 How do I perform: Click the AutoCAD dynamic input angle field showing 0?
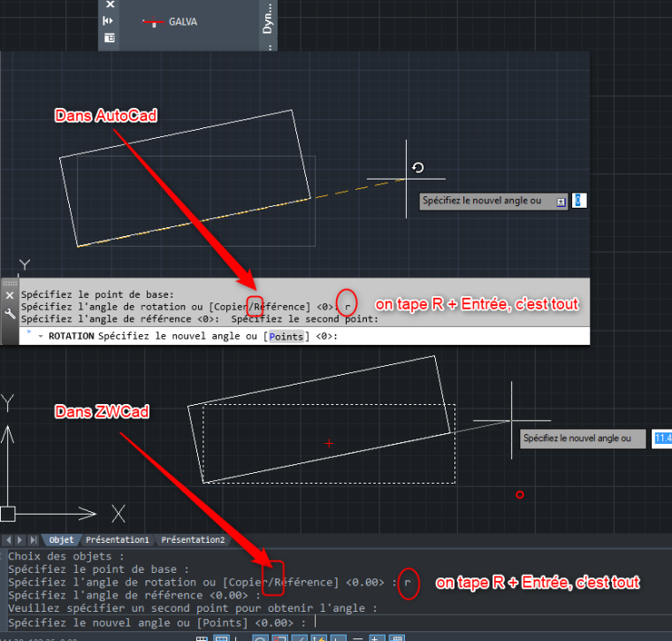pyautogui.click(x=579, y=201)
